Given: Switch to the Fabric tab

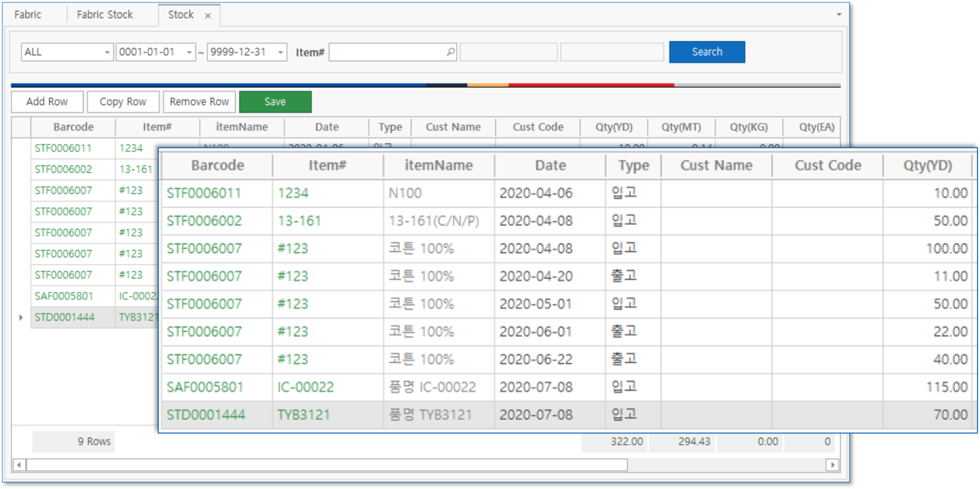Looking at the screenshot, I should (28, 15).
